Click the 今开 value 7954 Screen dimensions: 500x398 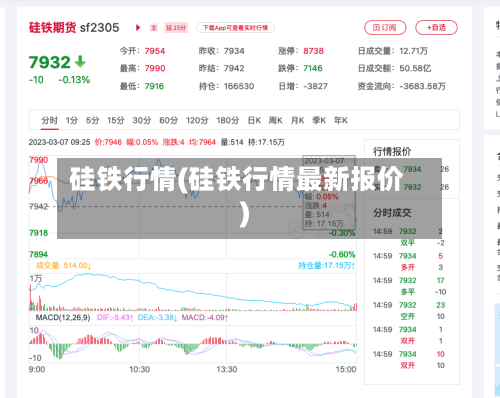coord(155,51)
